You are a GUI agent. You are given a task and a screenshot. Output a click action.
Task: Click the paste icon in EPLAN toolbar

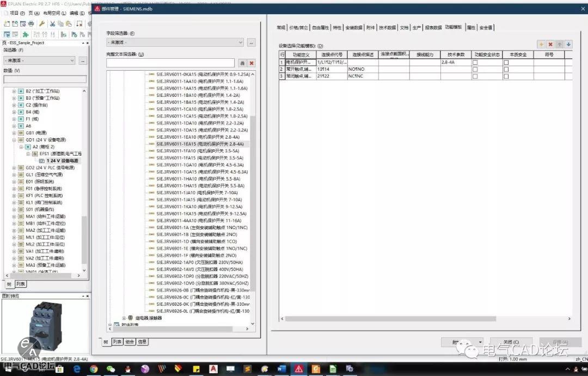click(69, 23)
